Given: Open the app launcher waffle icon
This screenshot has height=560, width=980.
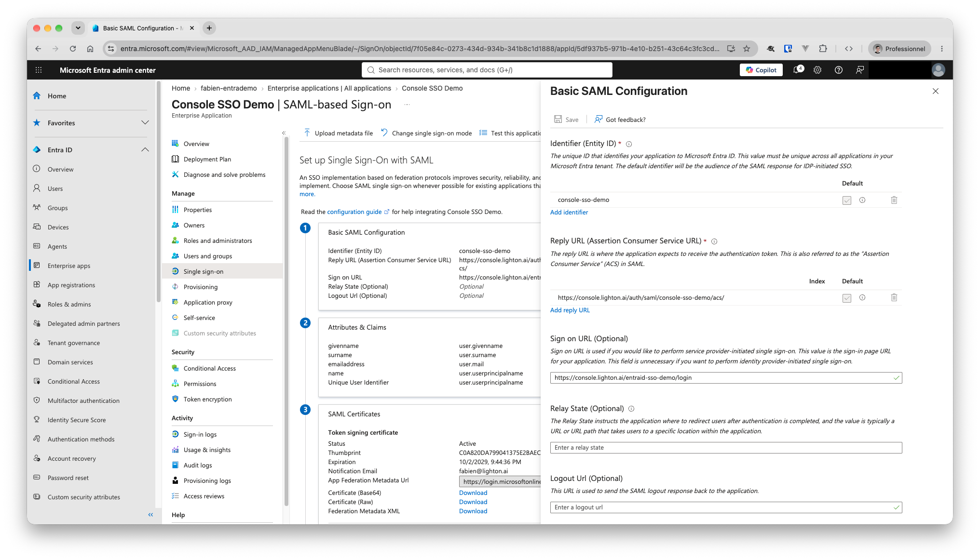Looking at the screenshot, I should tap(39, 70).
